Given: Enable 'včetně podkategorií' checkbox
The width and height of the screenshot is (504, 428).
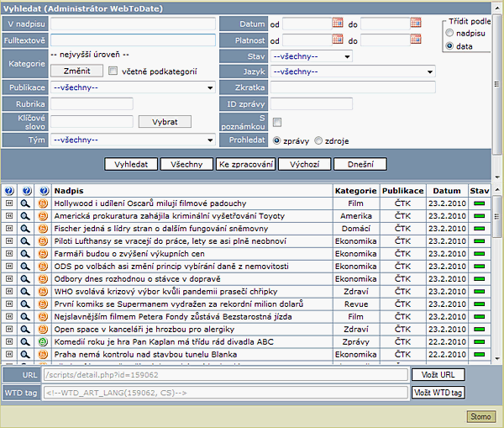Looking at the screenshot, I should pos(113,71).
